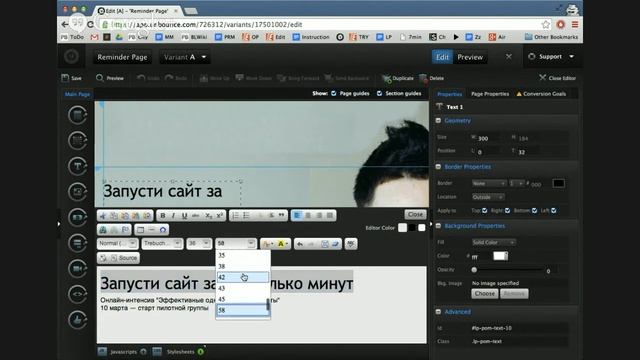Insert a numbered list

236,216
